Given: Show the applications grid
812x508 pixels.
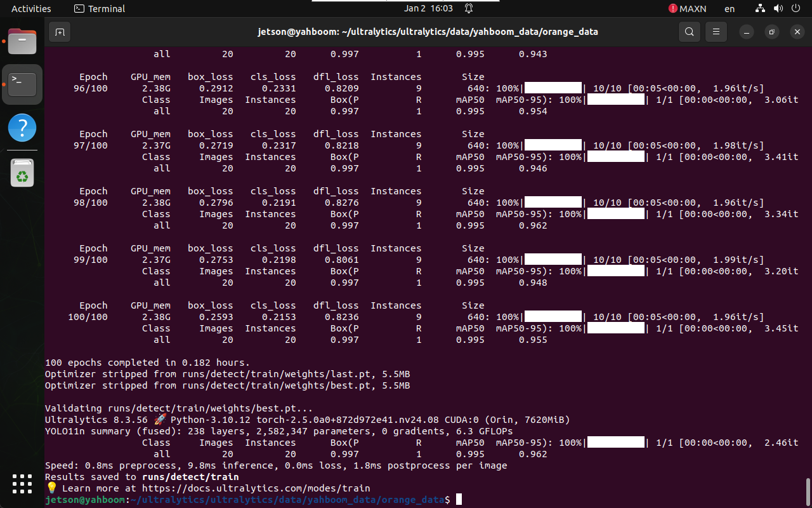Looking at the screenshot, I should pos(22,484).
